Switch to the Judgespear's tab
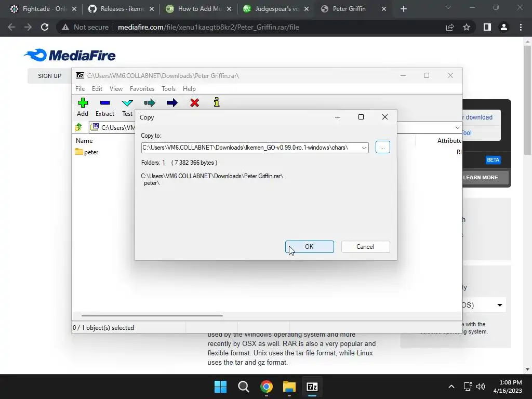The image size is (532, 399). coord(275,9)
